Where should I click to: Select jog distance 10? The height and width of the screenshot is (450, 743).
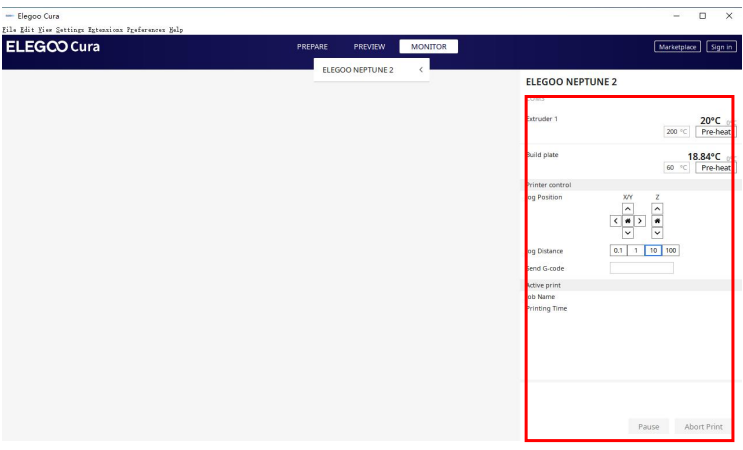pos(653,251)
